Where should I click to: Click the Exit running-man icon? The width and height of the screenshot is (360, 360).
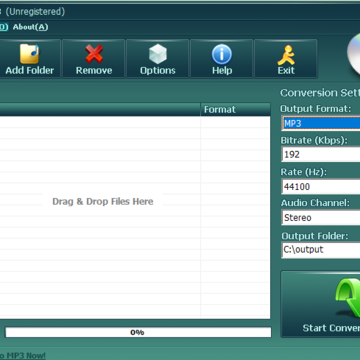click(286, 55)
